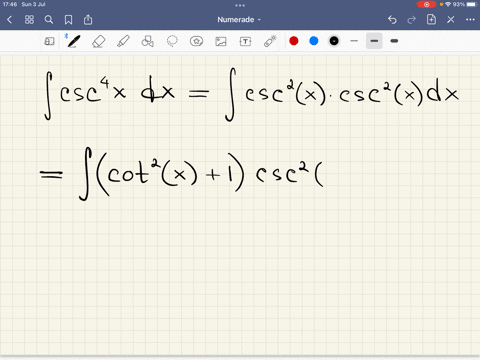This screenshot has width=480, height=360.
Task: Tap the three-dot multitasking indicator at top
Action: point(240,5)
